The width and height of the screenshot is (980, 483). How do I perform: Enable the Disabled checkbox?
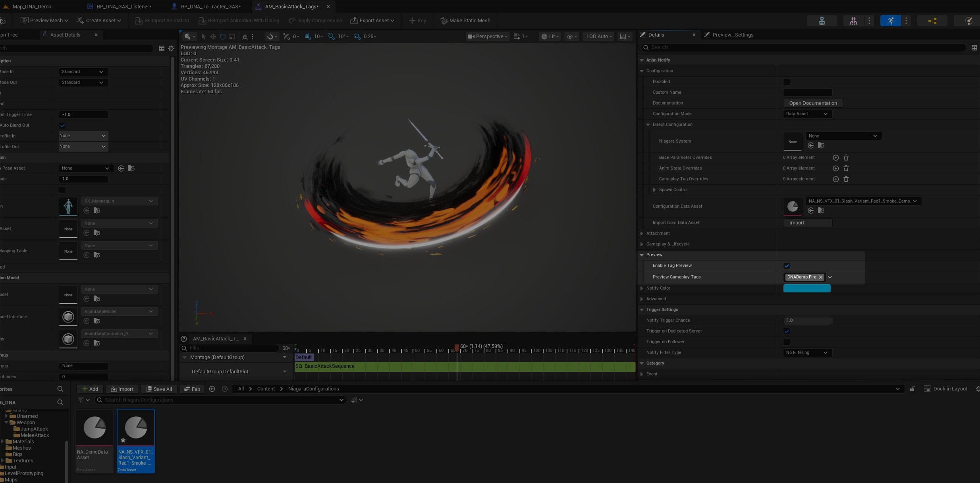pos(787,82)
